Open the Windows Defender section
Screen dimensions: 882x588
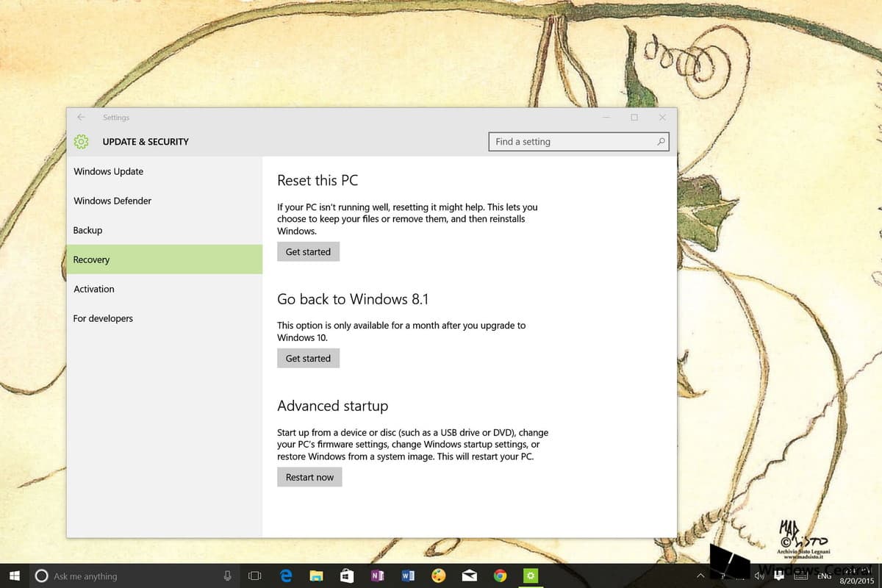point(112,201)
